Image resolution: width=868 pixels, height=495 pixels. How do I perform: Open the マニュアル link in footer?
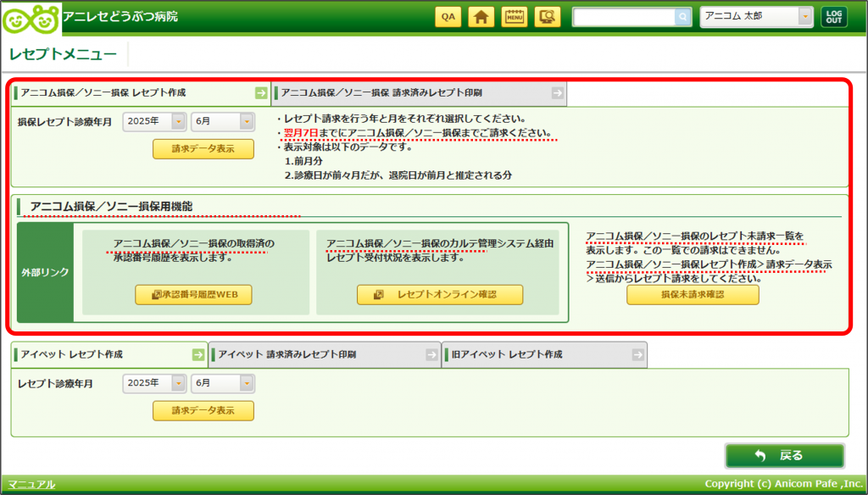[31, 485]
